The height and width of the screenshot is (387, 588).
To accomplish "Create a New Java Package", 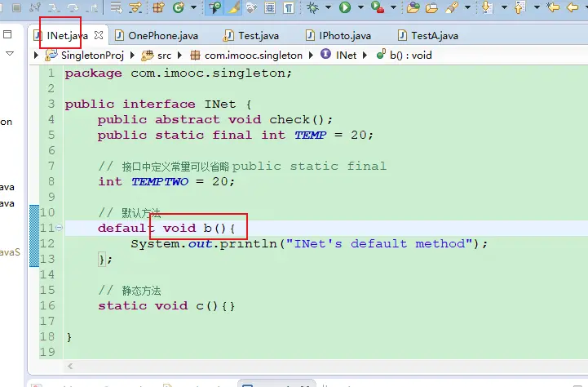I will pos(159,7).
